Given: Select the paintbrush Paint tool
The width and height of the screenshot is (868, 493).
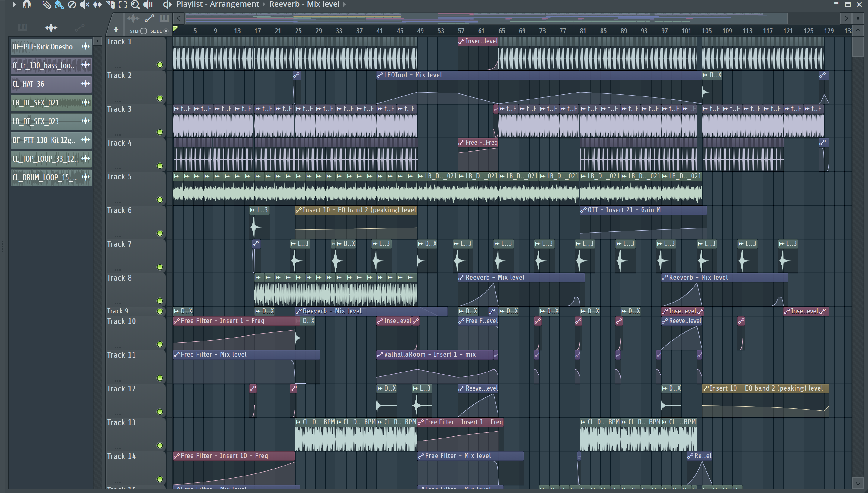Looking at the screenshot, I should coord(59,5).
